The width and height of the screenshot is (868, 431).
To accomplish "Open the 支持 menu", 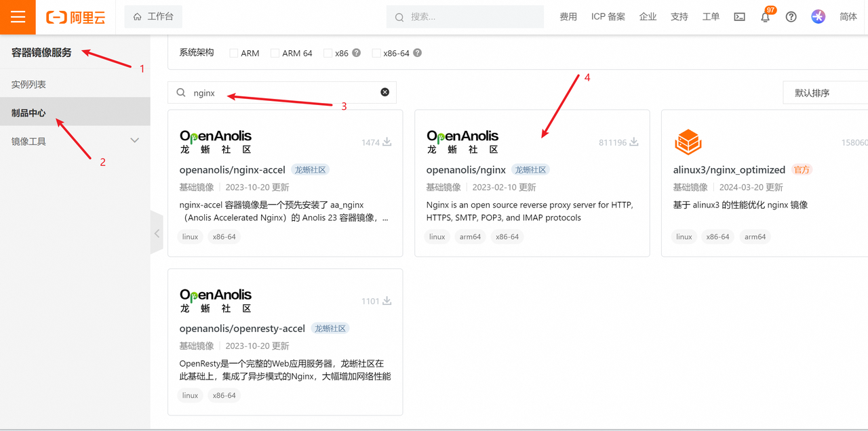I will [679, 17].
